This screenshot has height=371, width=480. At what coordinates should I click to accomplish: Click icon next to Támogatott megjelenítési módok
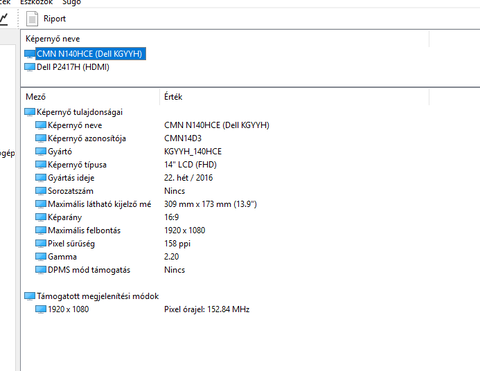tap(30, 296)
